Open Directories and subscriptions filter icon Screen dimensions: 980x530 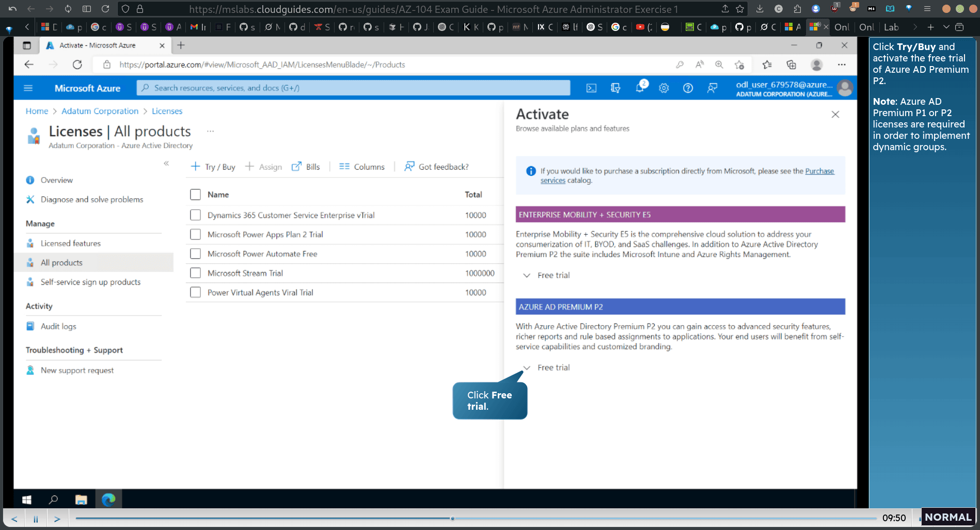615,88
